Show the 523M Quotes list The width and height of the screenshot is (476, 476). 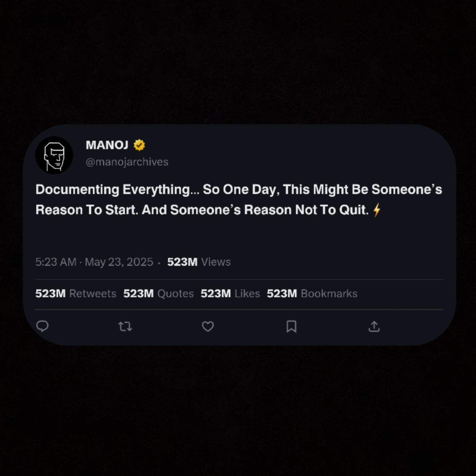pyautogui.click(x=158, y=293)
